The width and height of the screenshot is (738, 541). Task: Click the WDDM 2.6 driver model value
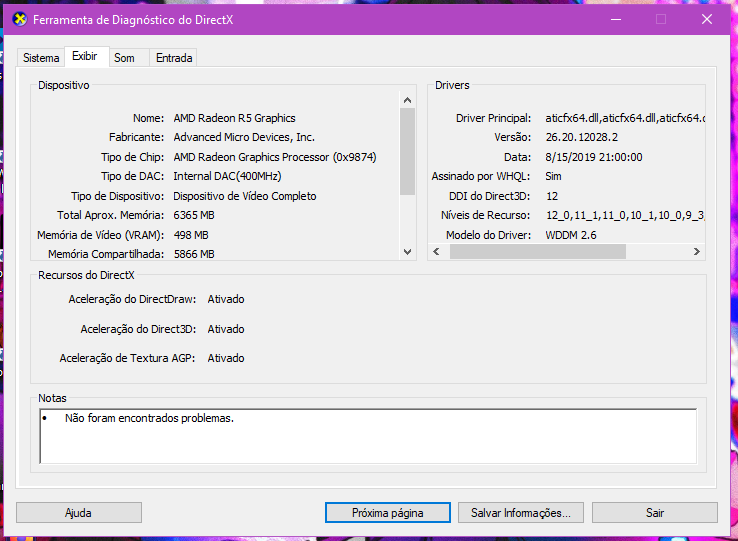click(x=571, y=235)
